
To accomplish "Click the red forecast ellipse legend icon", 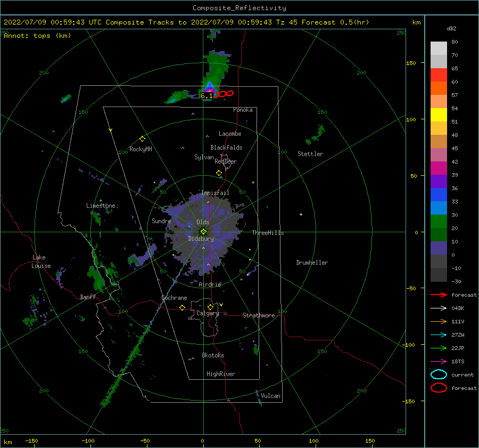I will (439, 388).
